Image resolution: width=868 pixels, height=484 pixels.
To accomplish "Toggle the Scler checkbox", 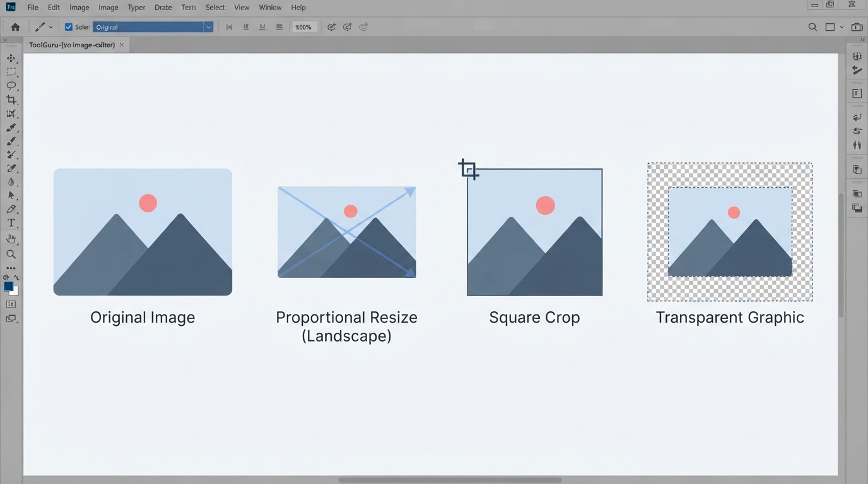I will coord(69,27).
